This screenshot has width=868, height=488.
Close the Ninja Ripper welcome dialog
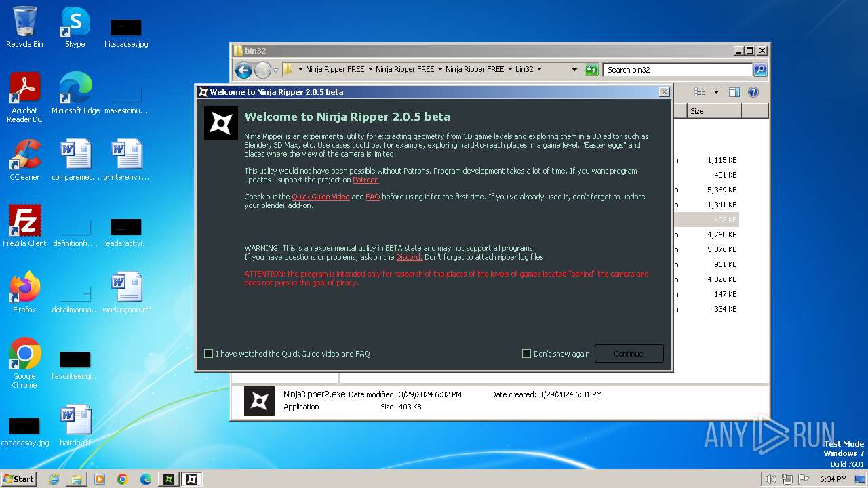click(x=664, y=92)
